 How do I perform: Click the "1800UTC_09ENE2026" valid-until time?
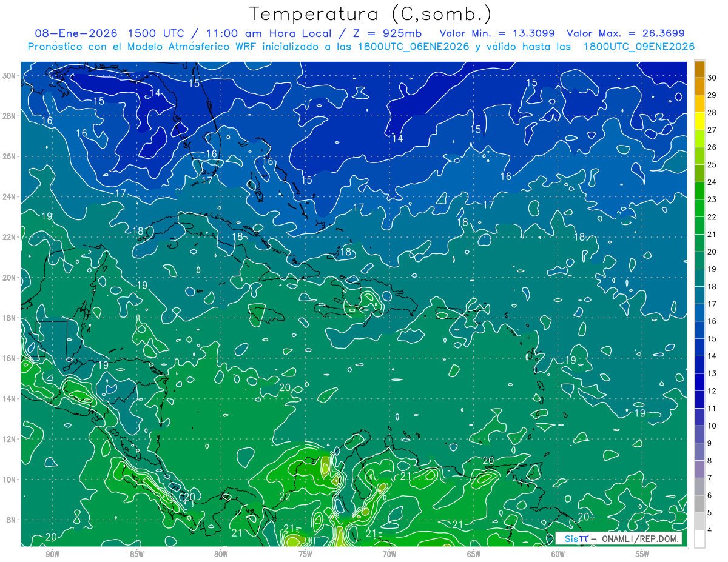639,47
